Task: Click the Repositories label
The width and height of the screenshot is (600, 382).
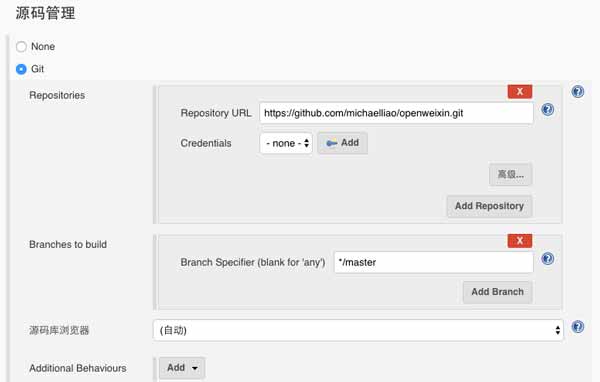Action: [57, 95]
